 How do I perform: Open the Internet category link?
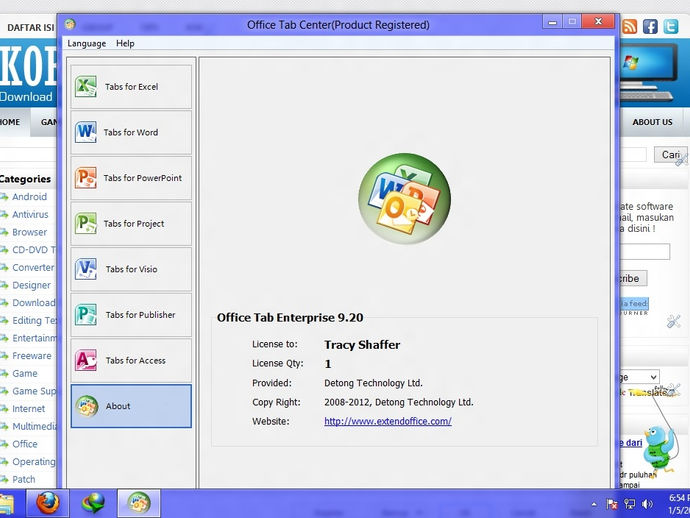(28, 408)
